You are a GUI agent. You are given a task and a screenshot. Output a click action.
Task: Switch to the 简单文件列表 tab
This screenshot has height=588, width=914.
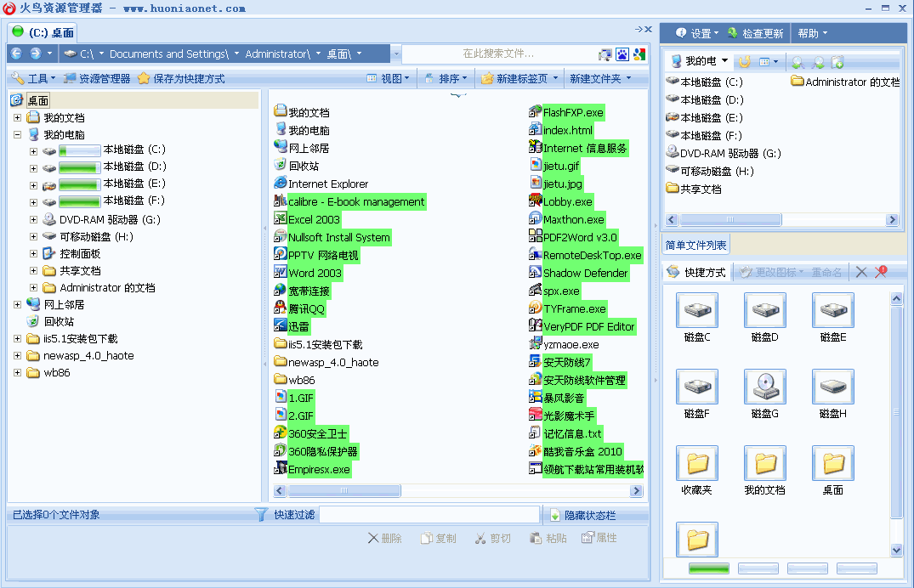click(x=695, y=246)
